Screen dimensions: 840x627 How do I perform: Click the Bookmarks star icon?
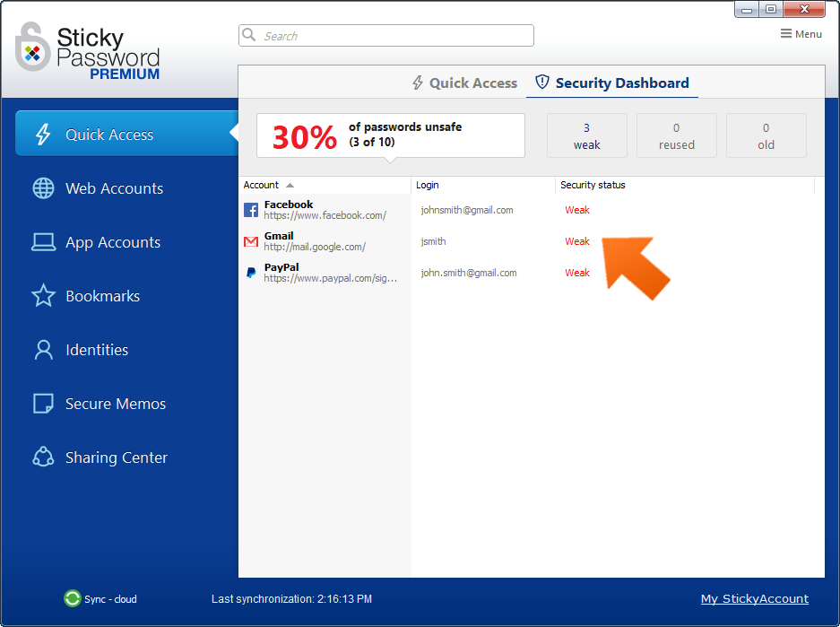43,295
